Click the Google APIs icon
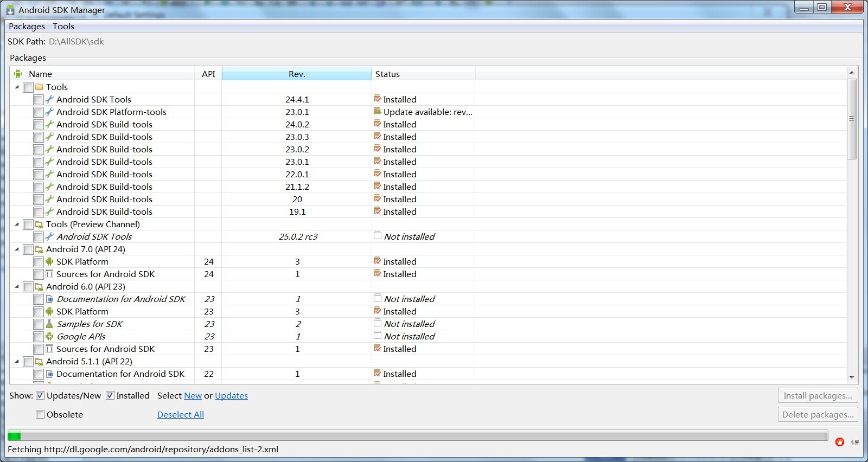 (49, 336)
